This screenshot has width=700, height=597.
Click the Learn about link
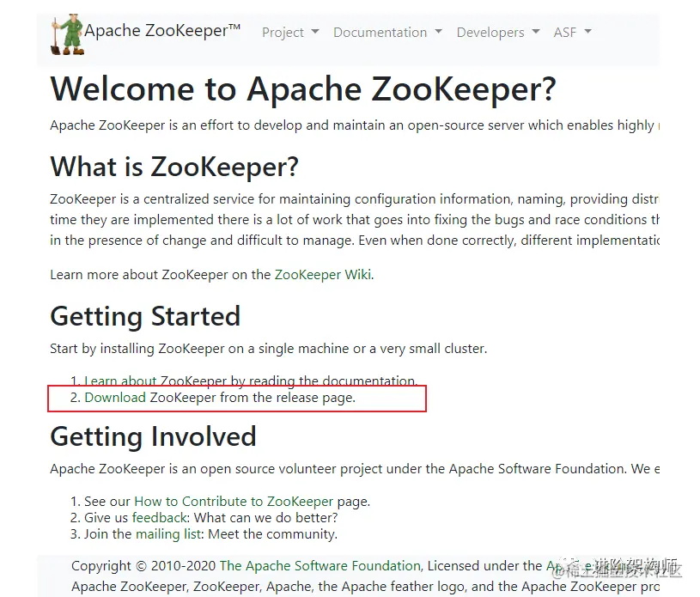(x=120, y=381)
